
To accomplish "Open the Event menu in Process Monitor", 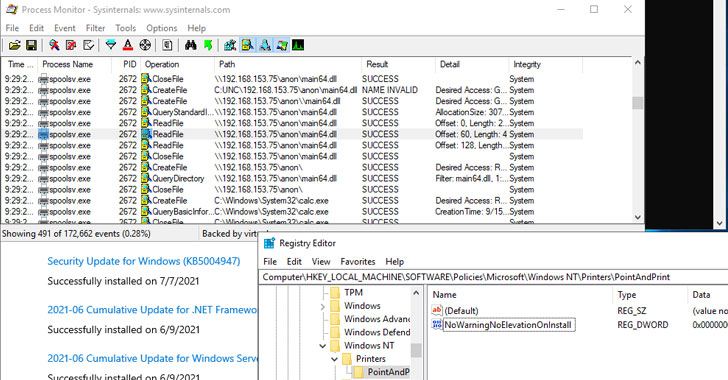I will [x=65, y=28].
